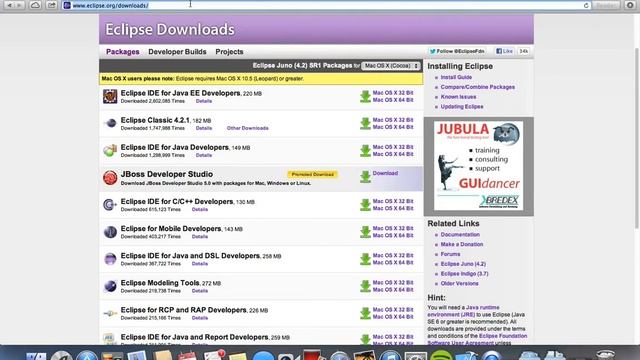This screenshot has width=640, height=360.
Task: Click the Eclipse IDE for Java Developers package icon
Action: coord(110,150)
